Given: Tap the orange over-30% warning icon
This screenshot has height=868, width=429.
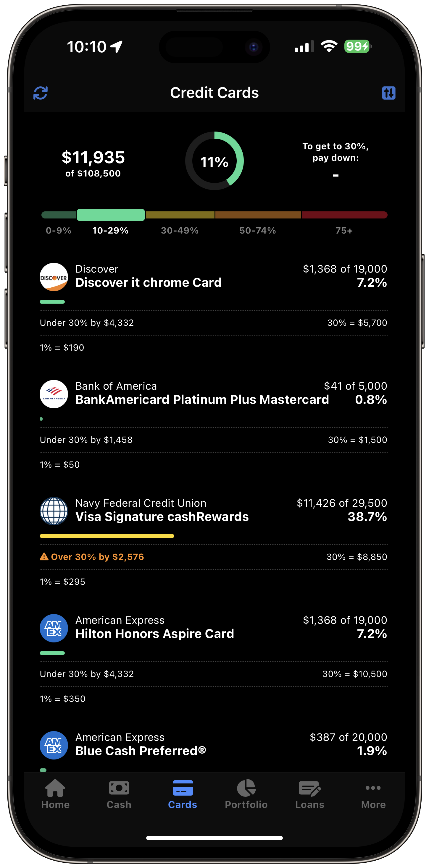Looking at the screenshot, I should (44, 557).
